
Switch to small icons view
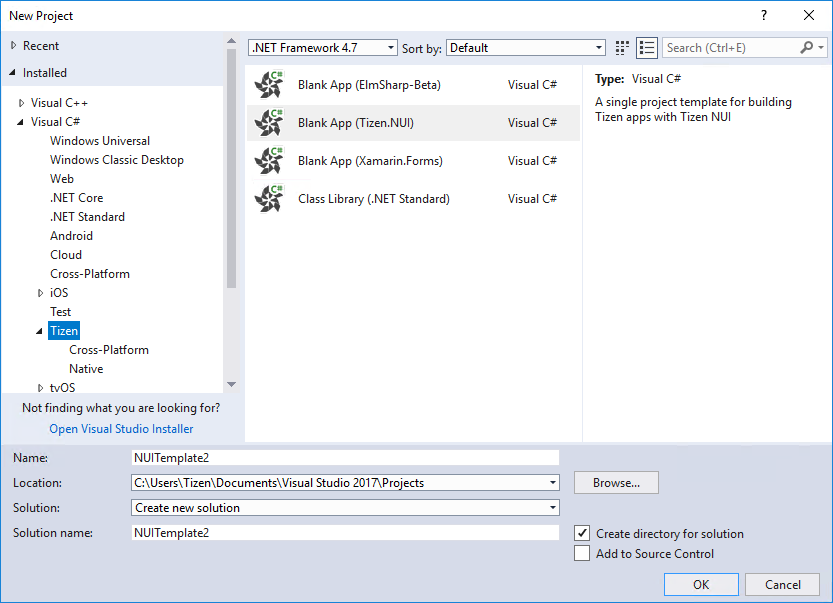pyautogui.click(x=621, y=47)
